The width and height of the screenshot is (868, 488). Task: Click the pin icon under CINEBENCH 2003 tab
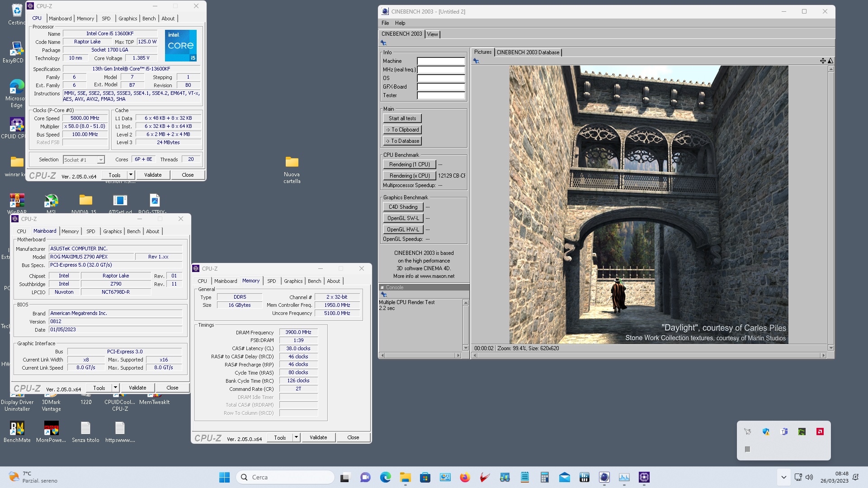click(x=383, y=43)
